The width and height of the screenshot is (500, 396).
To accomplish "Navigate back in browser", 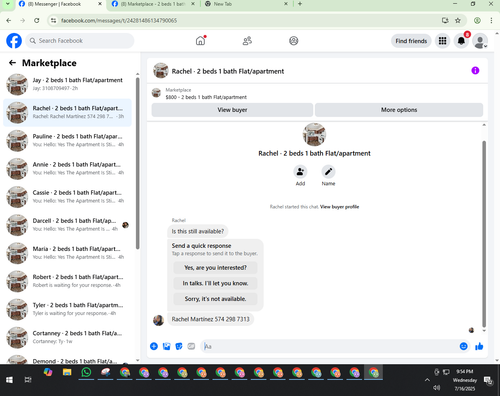I will [x=9, y=20].
